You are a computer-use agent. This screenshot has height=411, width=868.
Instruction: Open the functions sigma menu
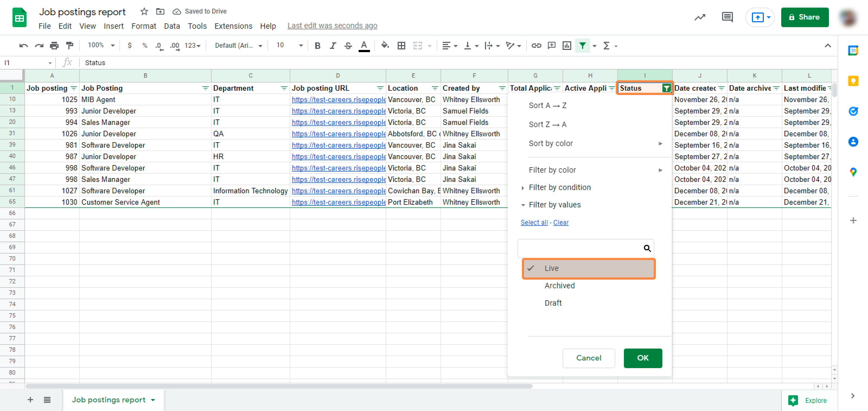(x=607, y=46)
